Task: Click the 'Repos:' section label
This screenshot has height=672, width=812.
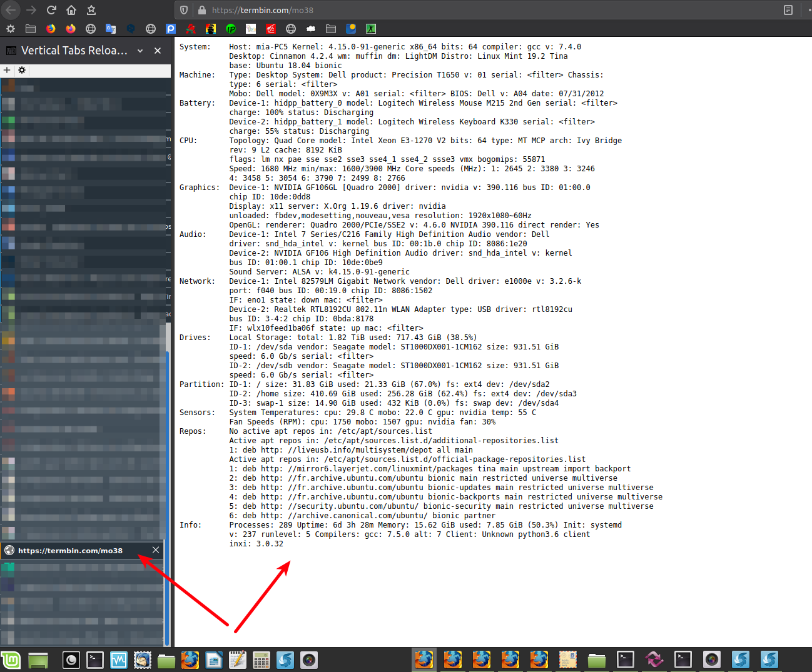Action: pos(193,431)
